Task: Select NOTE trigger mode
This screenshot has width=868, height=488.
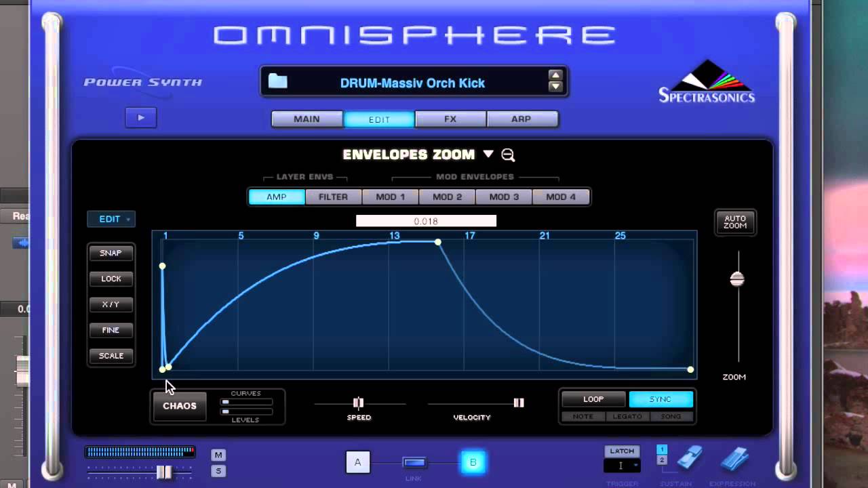Action: pyautogui.click(x=583, y=417)
